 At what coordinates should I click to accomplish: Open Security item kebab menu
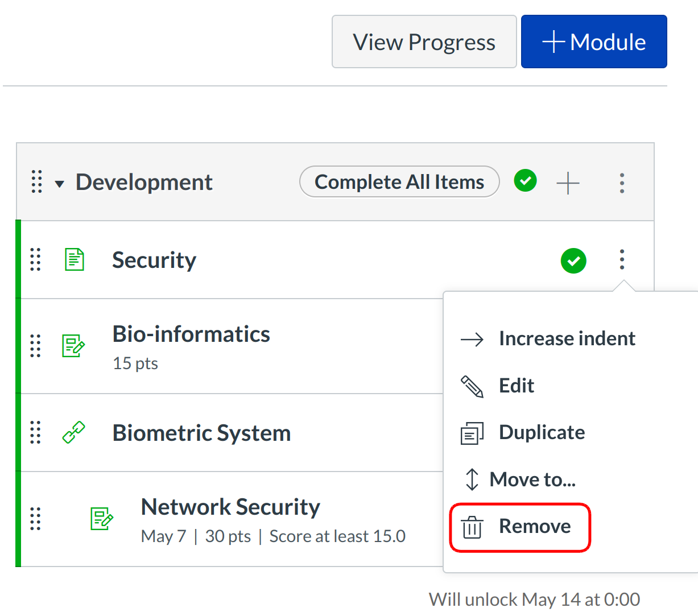(622, 260)
